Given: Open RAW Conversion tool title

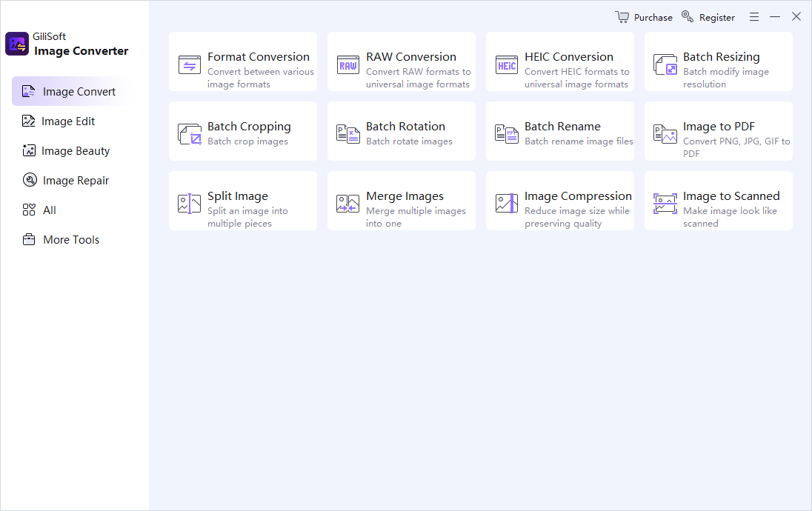Looking at the screenshot, I should [411, 57].
